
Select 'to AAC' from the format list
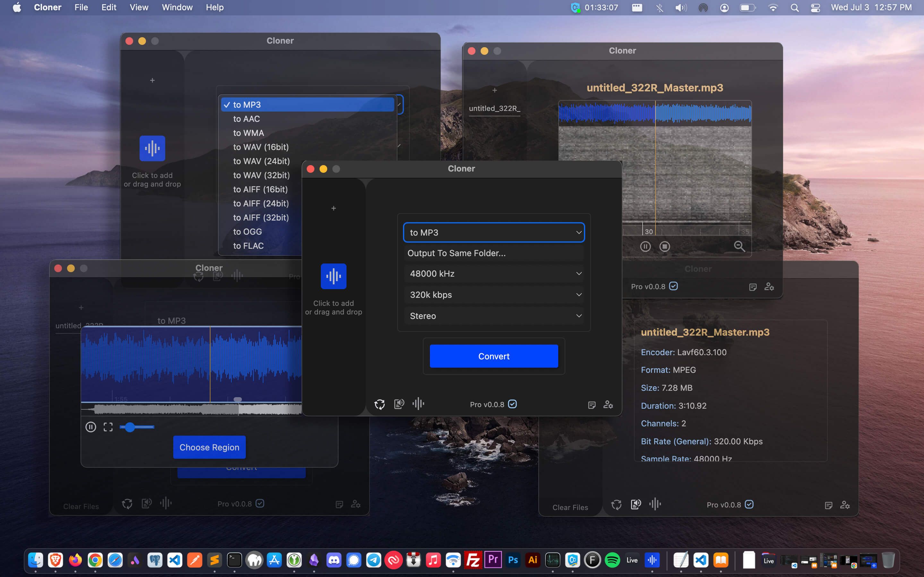tap(247, 119)
